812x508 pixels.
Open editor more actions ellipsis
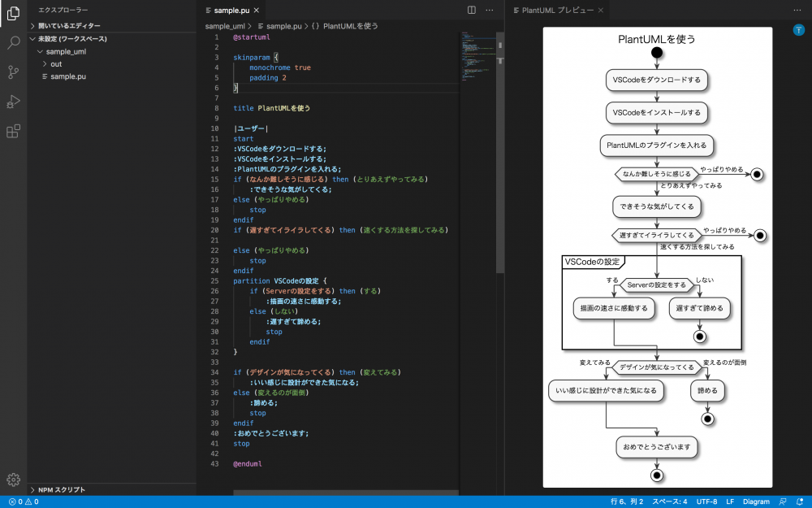tap(490, 10)
